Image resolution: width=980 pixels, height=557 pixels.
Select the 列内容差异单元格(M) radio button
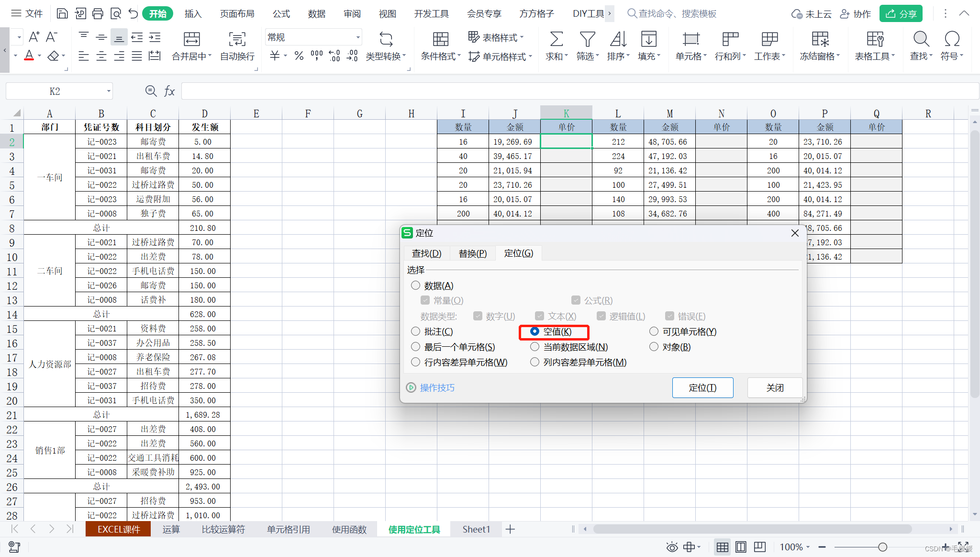(535, 362)
